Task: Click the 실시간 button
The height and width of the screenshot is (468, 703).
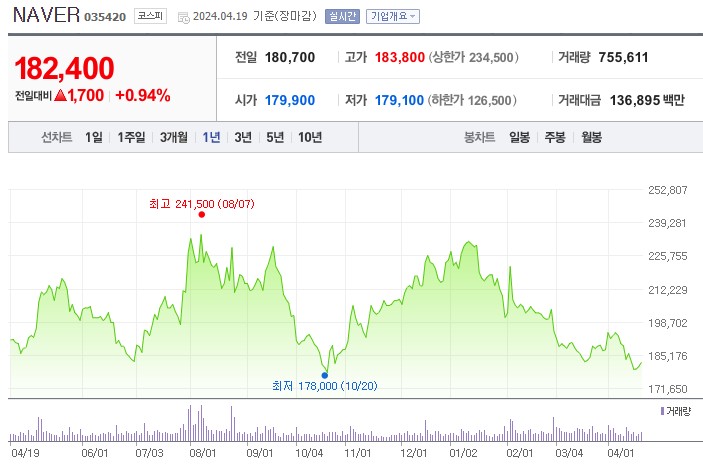Action: point(342,17)
